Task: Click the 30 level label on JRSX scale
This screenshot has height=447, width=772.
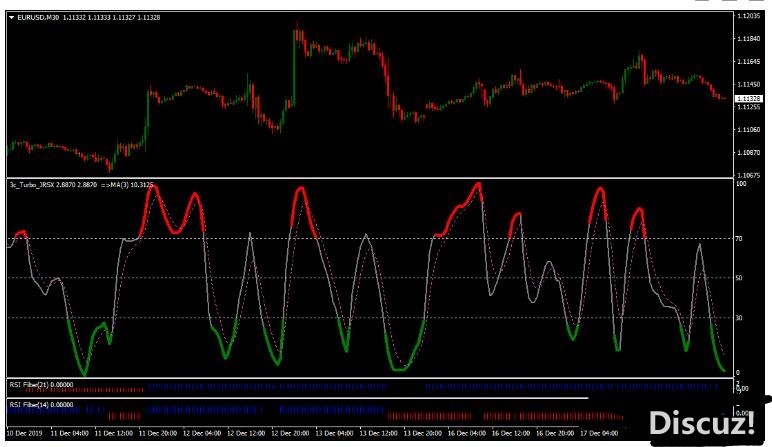Action: click(x=739, y=318)
